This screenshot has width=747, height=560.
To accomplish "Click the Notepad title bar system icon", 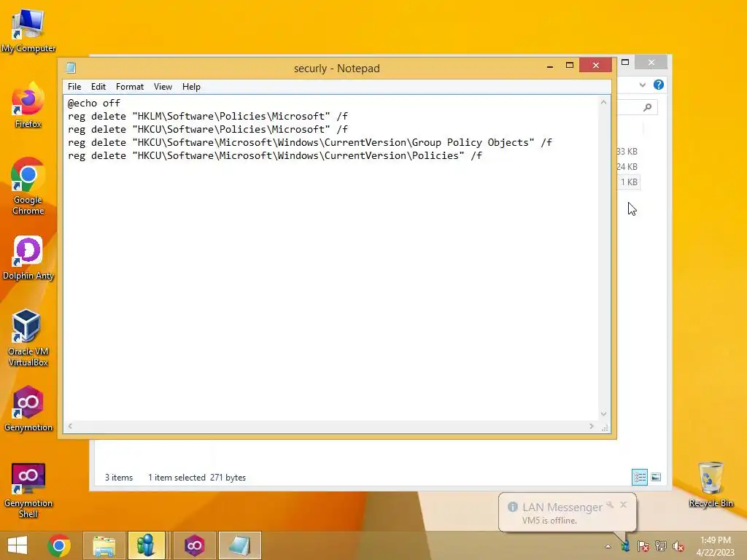I will tap(71, 68).
